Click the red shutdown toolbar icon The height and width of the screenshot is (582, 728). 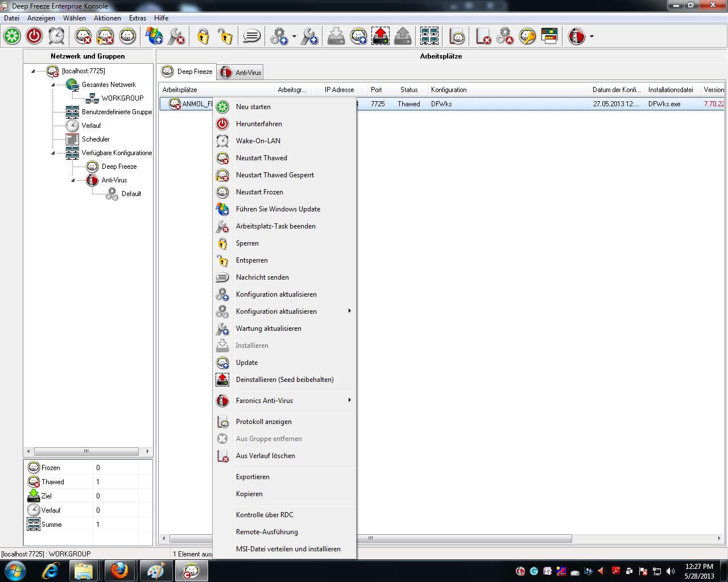coord(34,36)
